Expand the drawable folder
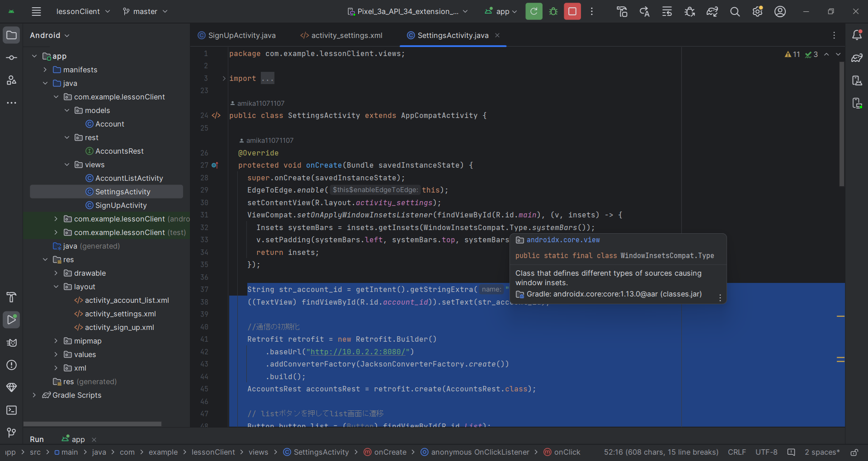 [56, 273]
